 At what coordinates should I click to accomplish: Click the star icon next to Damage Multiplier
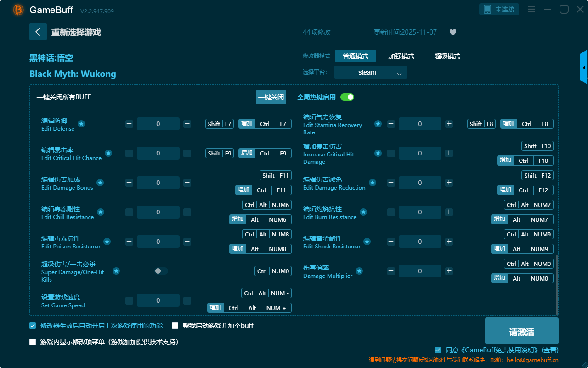(359, 271)
